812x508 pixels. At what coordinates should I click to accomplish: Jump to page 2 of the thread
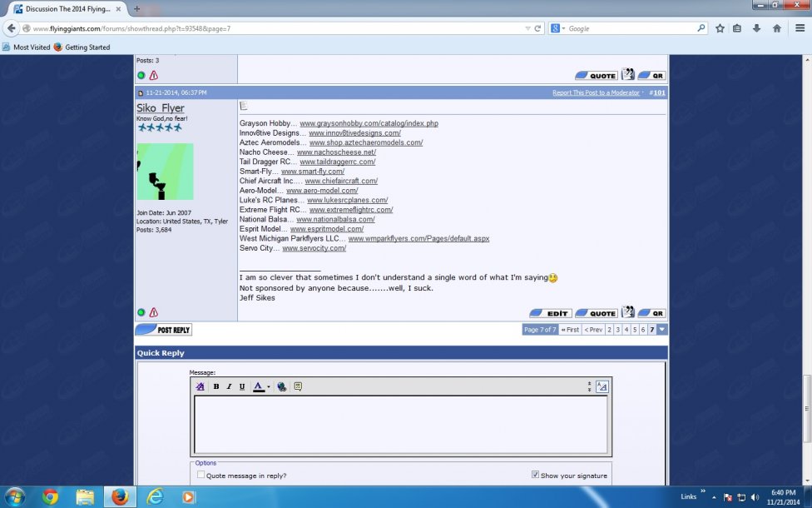coord(610,330)
